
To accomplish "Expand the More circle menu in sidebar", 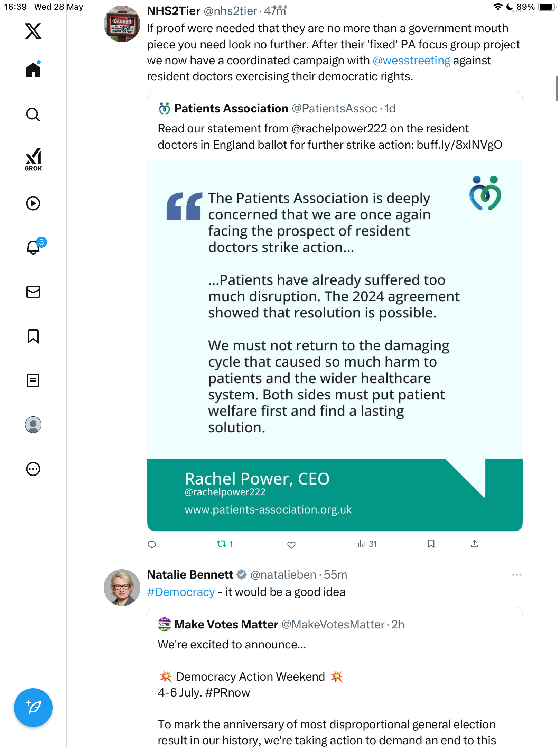I will click(33, 469).
